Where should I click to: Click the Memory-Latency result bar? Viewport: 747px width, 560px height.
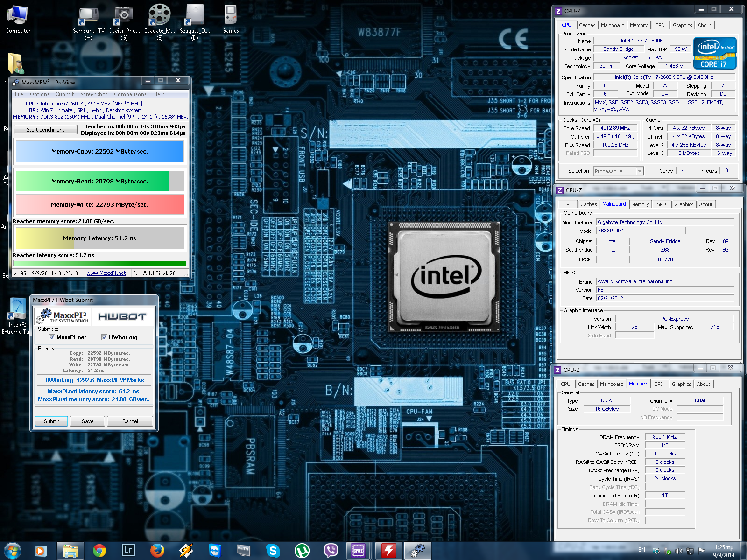tap(99, 238)
